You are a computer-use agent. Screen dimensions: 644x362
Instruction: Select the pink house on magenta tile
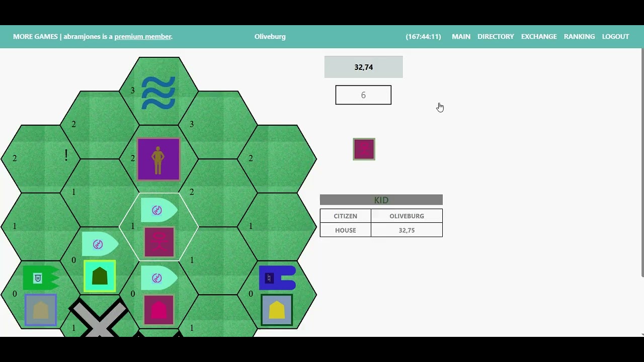(159, 310)
